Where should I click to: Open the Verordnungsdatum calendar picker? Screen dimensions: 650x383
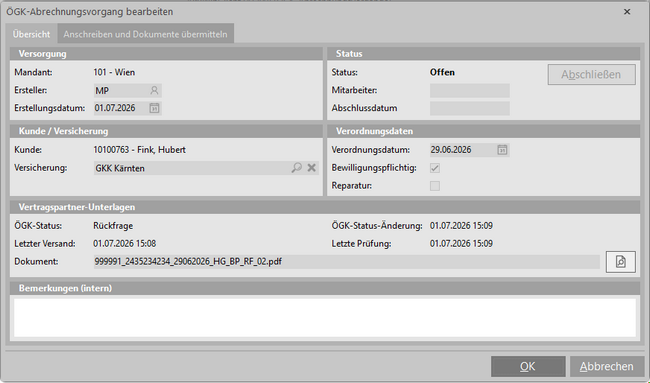502,150
